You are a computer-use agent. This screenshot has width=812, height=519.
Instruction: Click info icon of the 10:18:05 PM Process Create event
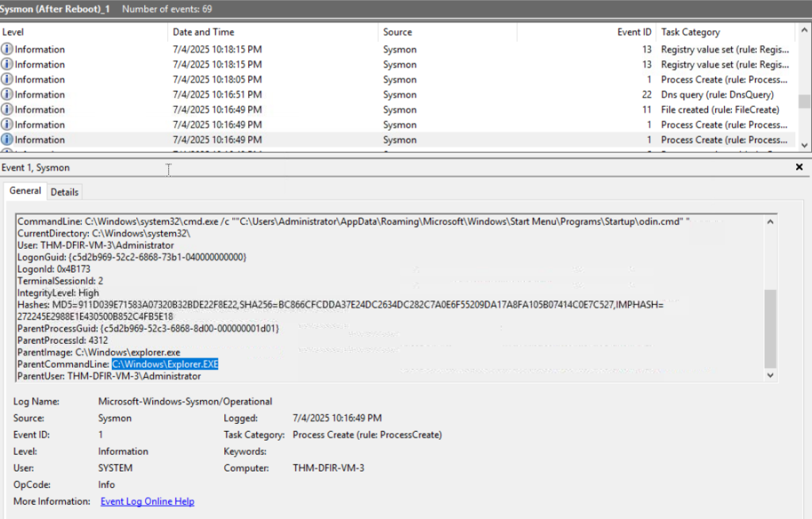coord(7,79)
